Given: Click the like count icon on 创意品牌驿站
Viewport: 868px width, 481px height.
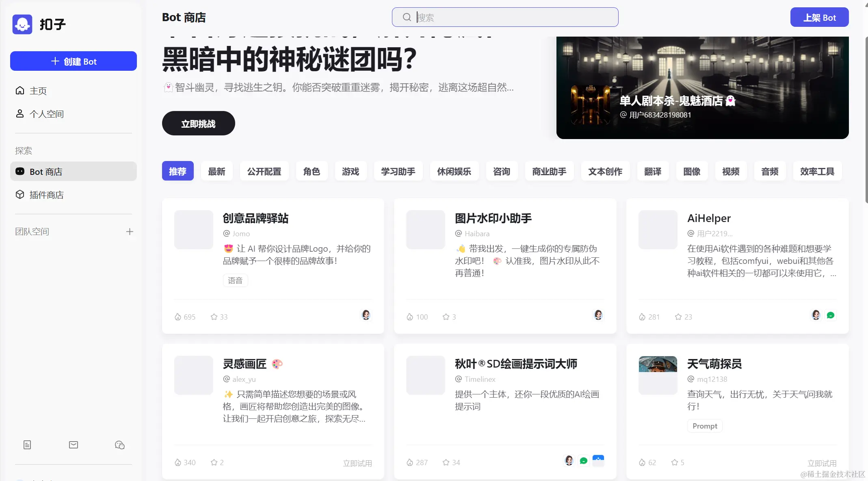Looking at the screenshot, I should pyautogui.click(x=178, y=317).
